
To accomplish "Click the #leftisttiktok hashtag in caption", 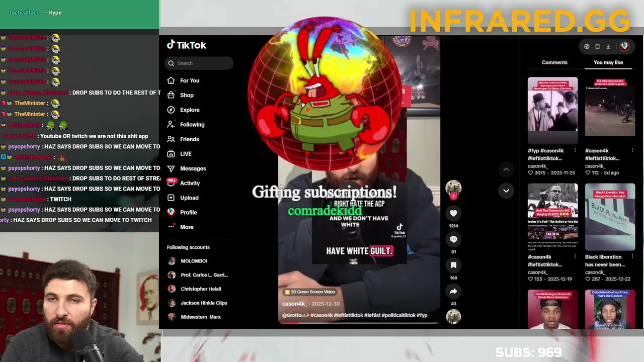I will (350, 315).
